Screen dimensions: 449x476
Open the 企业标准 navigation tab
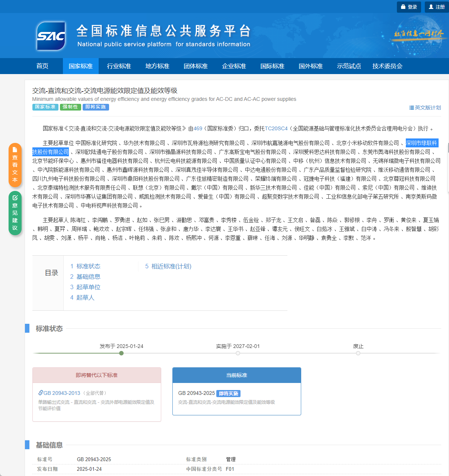[x=234, y=66]
